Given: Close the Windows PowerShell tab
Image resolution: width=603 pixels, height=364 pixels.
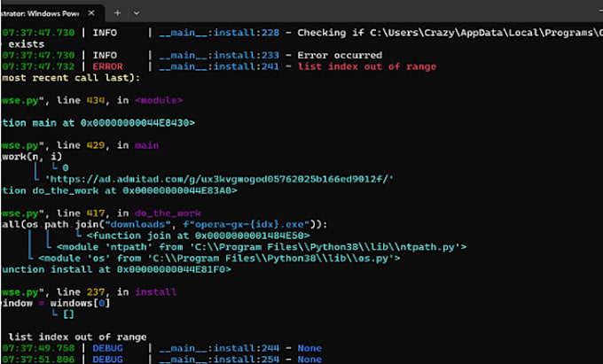Looking at the screenshot, I should coord(91,13).
